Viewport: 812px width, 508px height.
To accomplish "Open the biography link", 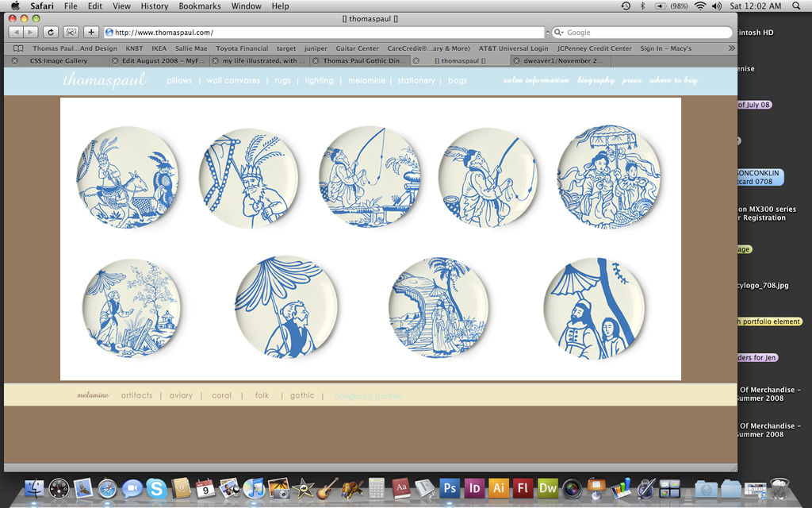I will pyautogui.click(x=596, y=80).
